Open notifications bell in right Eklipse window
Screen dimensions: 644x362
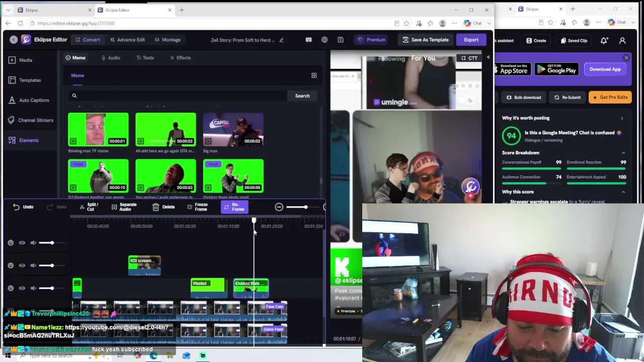(x=604, y=41)
